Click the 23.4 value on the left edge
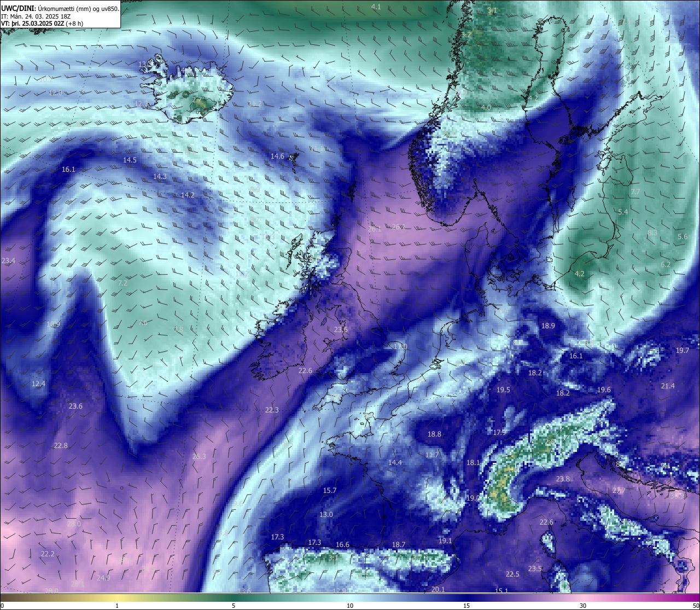 click(8, 261)
